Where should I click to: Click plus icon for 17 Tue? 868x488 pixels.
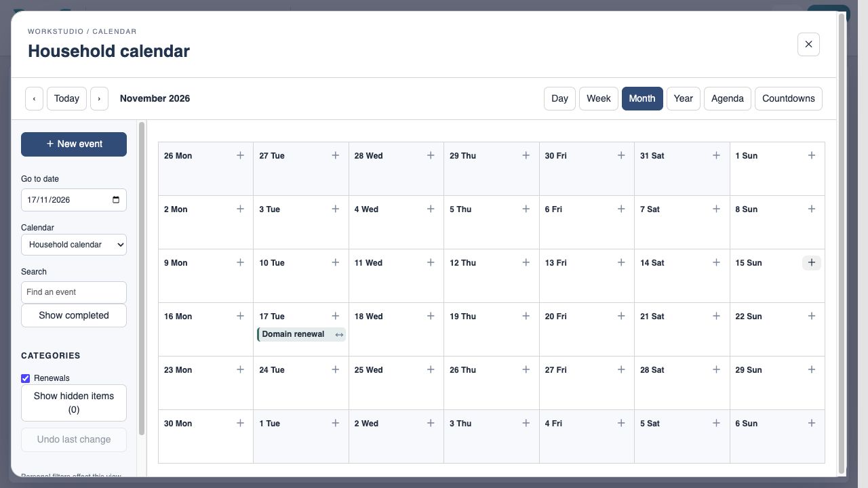click(x=335, y=317)
